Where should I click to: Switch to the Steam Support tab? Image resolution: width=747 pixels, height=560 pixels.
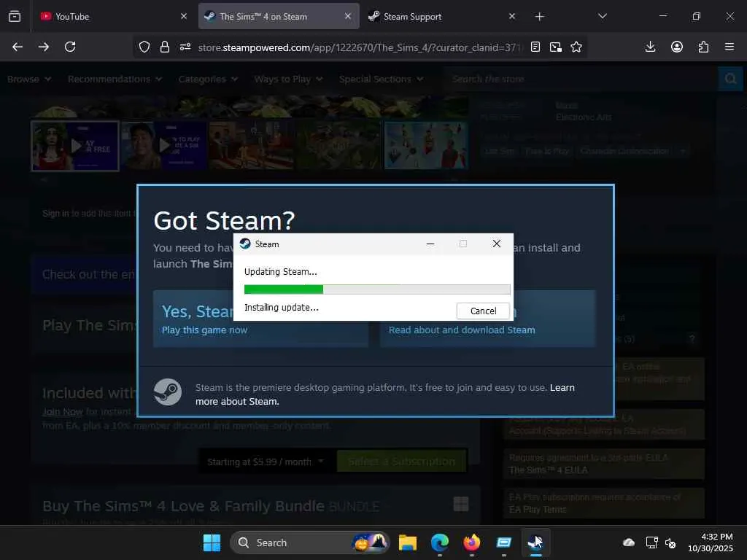tap(443, 16)
